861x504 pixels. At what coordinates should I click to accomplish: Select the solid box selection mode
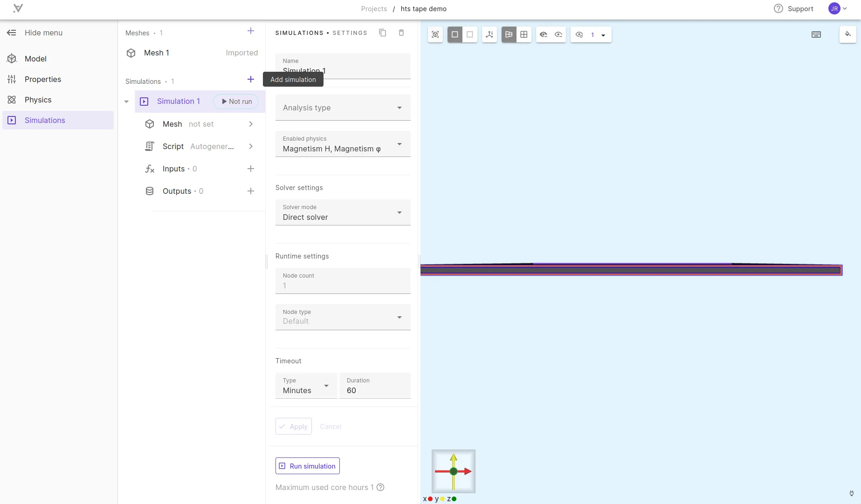click(455, 34)
